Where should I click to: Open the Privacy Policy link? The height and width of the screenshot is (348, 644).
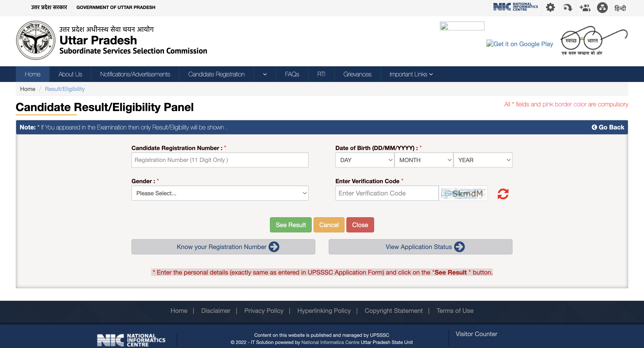tap(264, 311)
